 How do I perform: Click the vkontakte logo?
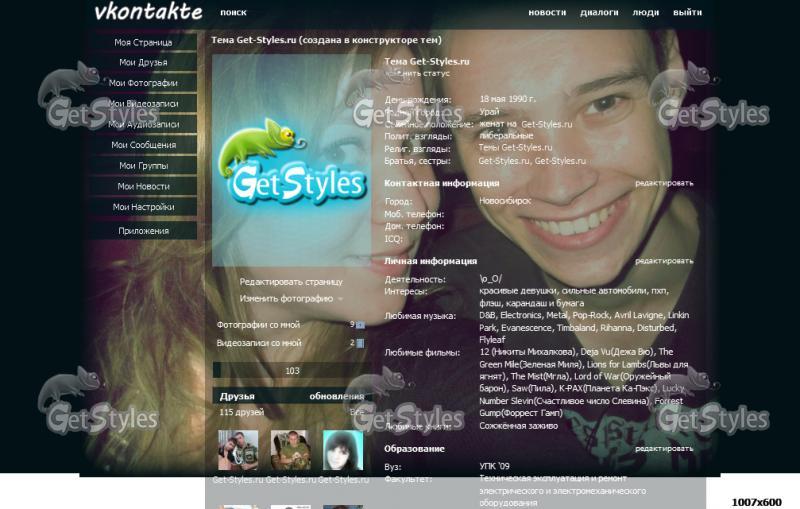(x=147, y=13)
